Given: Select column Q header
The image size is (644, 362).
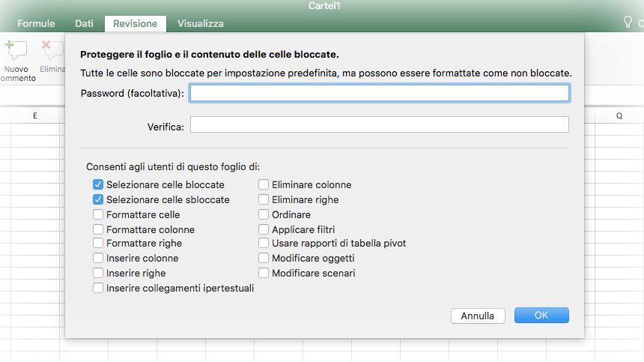Looking at the screenshot, I should point(619,115).
